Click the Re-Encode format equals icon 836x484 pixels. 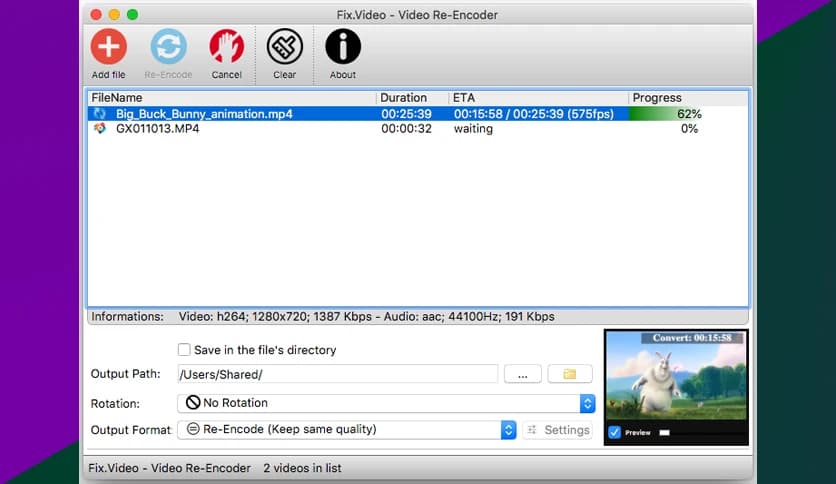pyautogui.click(x=193, y=429)
